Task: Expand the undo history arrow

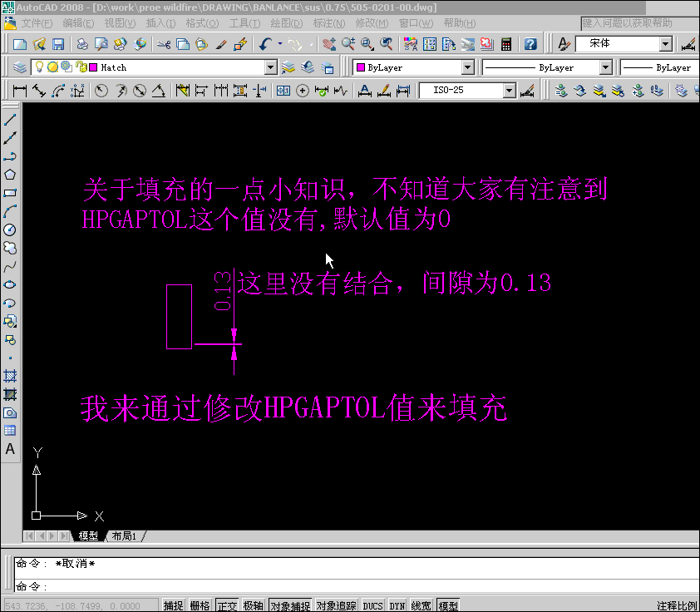Action: 280,44
